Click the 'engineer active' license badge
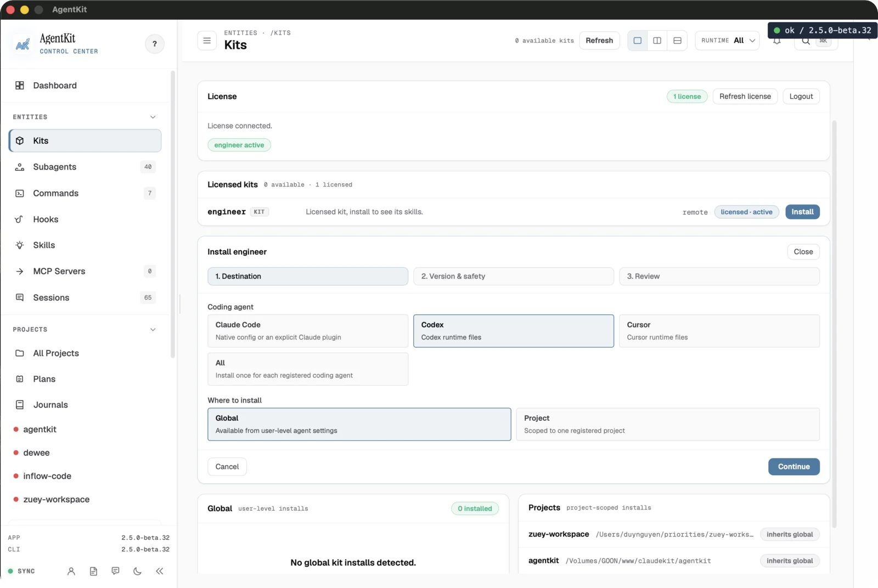This screenshot has height=588, width=878. [x=239, y=145]
